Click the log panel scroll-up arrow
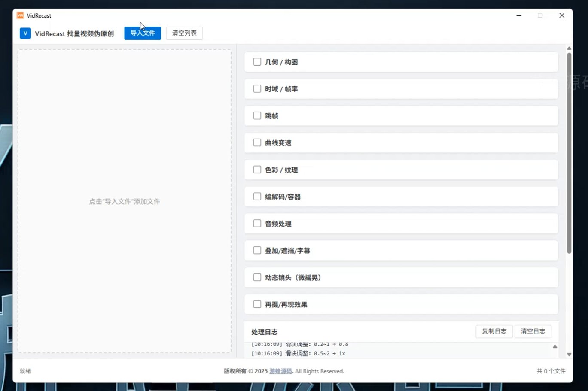Screen dimensions: 588x391 click(x=555, y=346)
